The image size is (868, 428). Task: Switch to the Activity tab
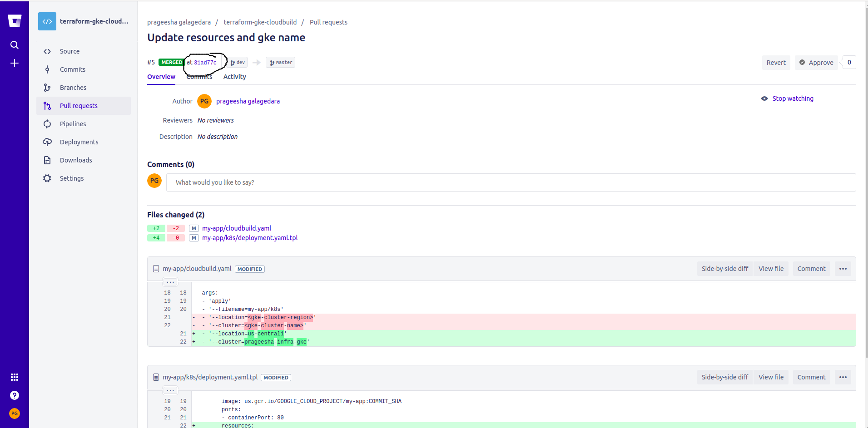234,77
